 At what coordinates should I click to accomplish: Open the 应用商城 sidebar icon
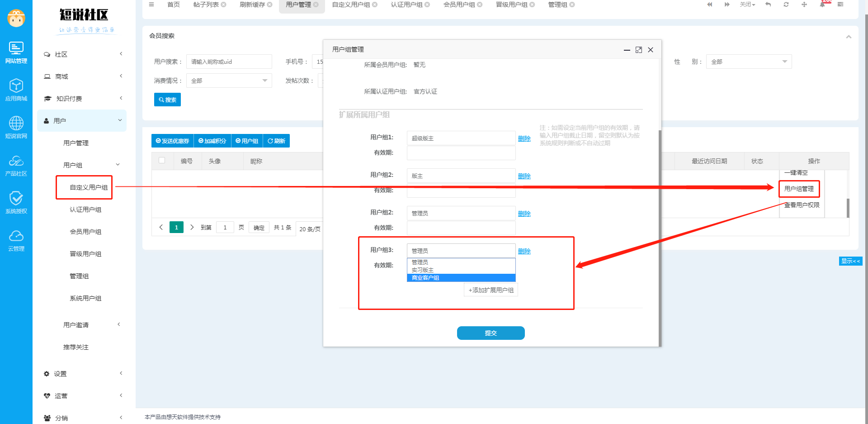tap(16, 90)
